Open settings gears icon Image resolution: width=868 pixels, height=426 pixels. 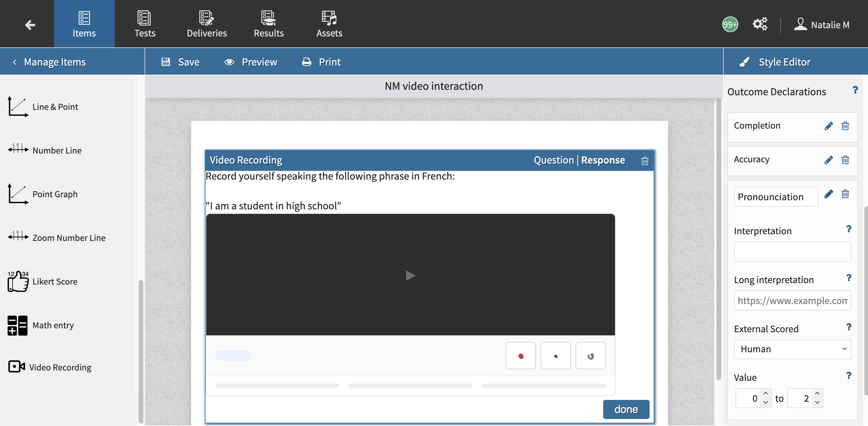pyautogui.click(x=760, y=24)
